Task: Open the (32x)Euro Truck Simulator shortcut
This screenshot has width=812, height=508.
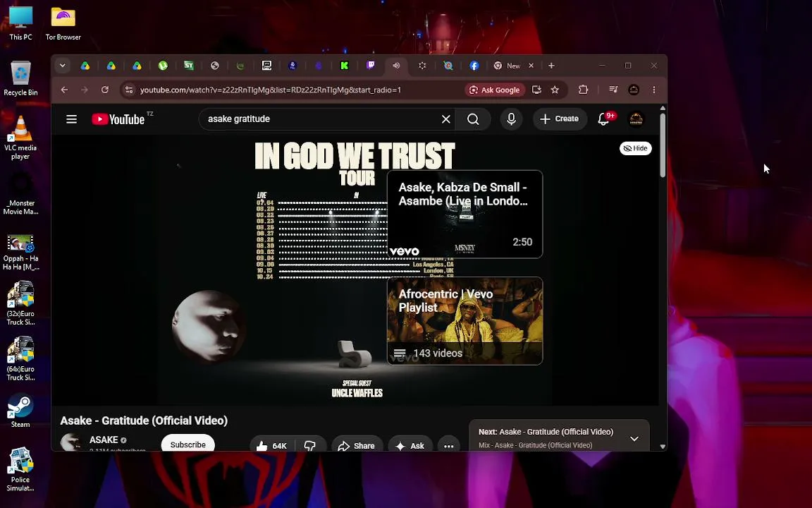Action: click(20, 303)
